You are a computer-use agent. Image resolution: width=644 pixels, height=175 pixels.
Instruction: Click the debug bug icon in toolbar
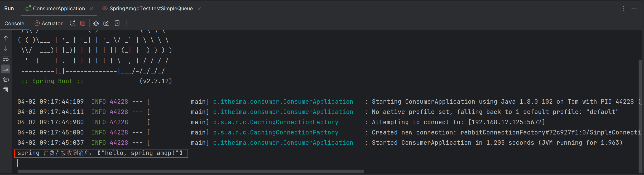(96, 23)
